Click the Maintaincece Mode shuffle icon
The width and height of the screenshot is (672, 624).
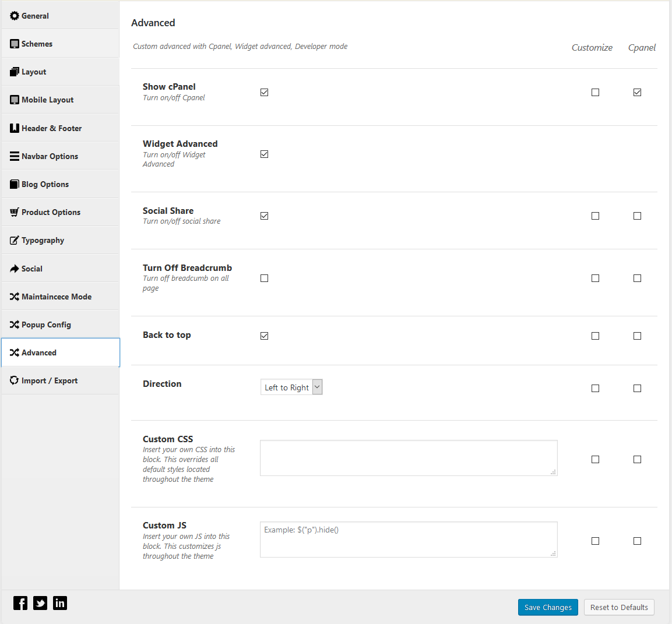pos(15,297)
